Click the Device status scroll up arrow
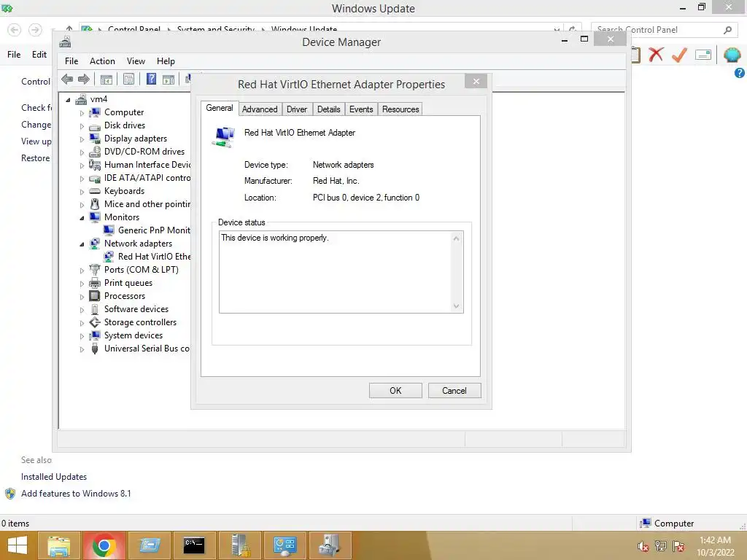The height and width of the screenshot is (560, 747). point(457,238)
